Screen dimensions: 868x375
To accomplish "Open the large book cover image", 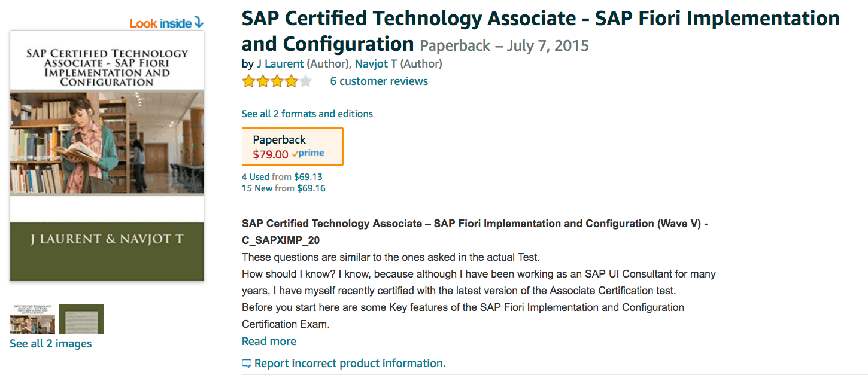I will tap(107, 156).
